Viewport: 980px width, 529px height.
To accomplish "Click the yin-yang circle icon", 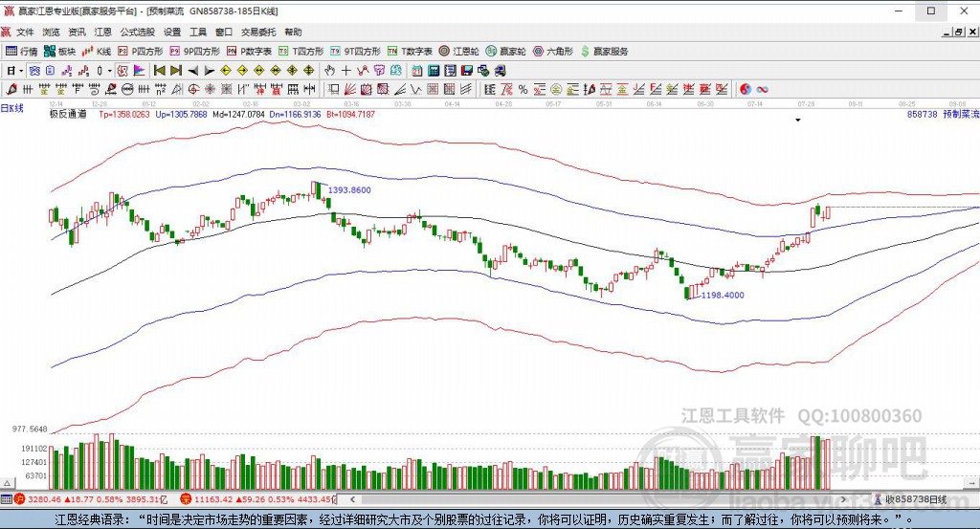I will (x=745, y=89).
